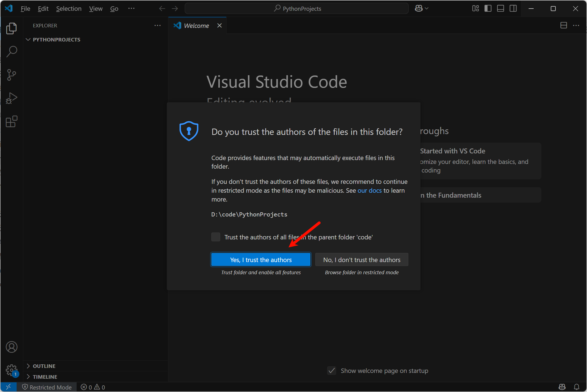587x392 pixels.
Task: Uncheck Show welcome page on startup
Action: tap(332, 371)
